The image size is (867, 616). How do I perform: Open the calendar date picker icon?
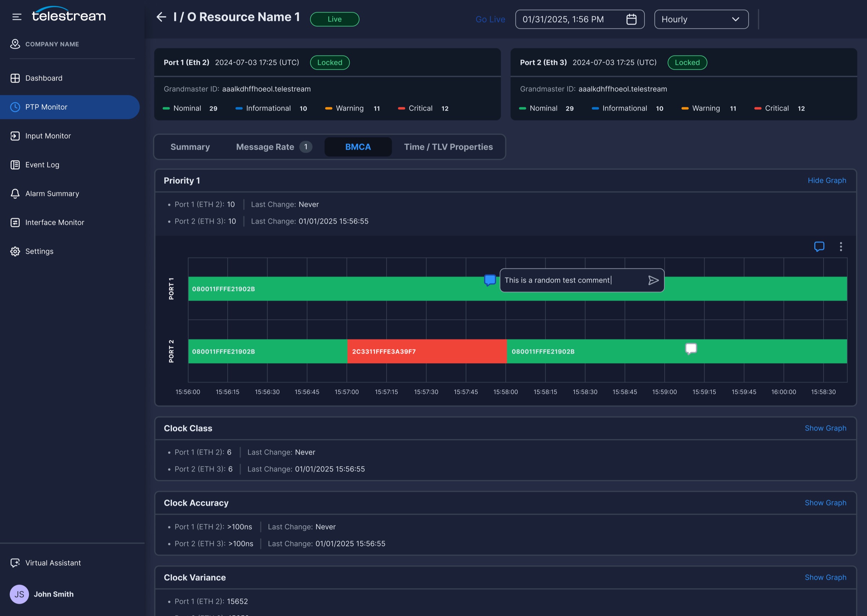[631, 19]
